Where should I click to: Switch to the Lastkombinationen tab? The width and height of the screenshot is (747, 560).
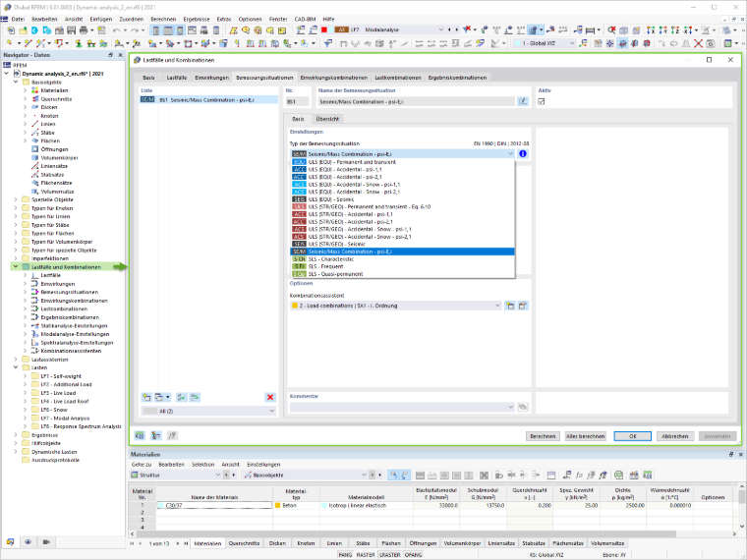[x=398, y=78]
